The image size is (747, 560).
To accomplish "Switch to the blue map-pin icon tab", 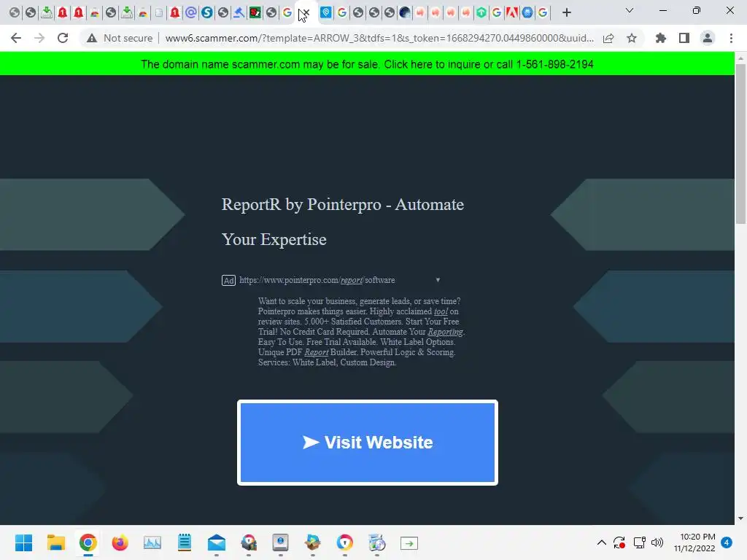I will [326, 12].
